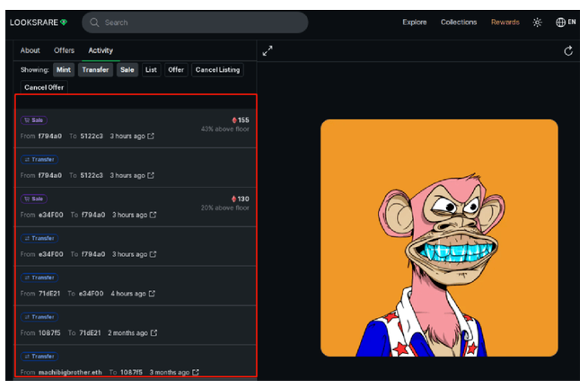Click the '20% above floor' text

[x=225, y=207]
